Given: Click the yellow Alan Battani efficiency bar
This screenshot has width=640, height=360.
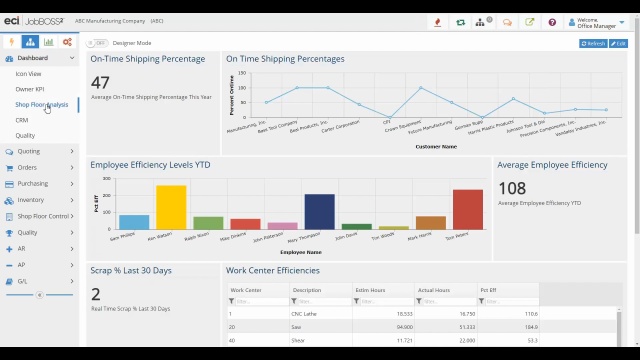Looking at the screenshot, I should (171, 207).
